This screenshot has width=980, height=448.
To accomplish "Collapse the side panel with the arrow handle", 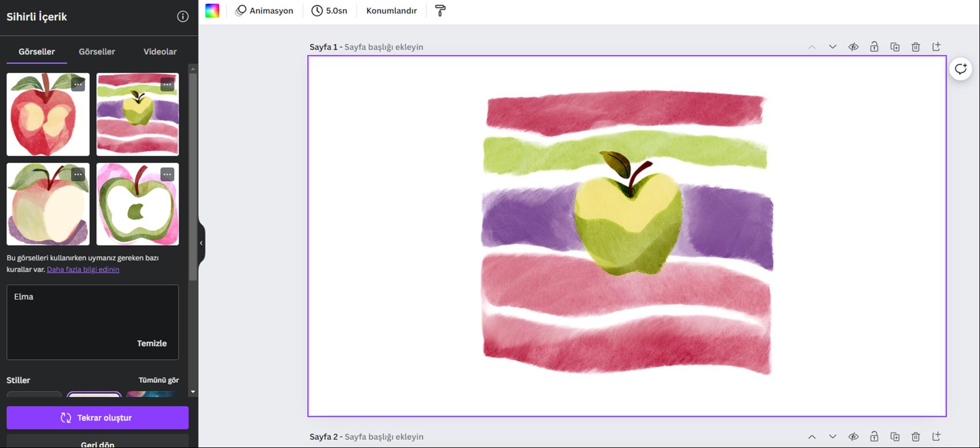I will click(201, 243).
